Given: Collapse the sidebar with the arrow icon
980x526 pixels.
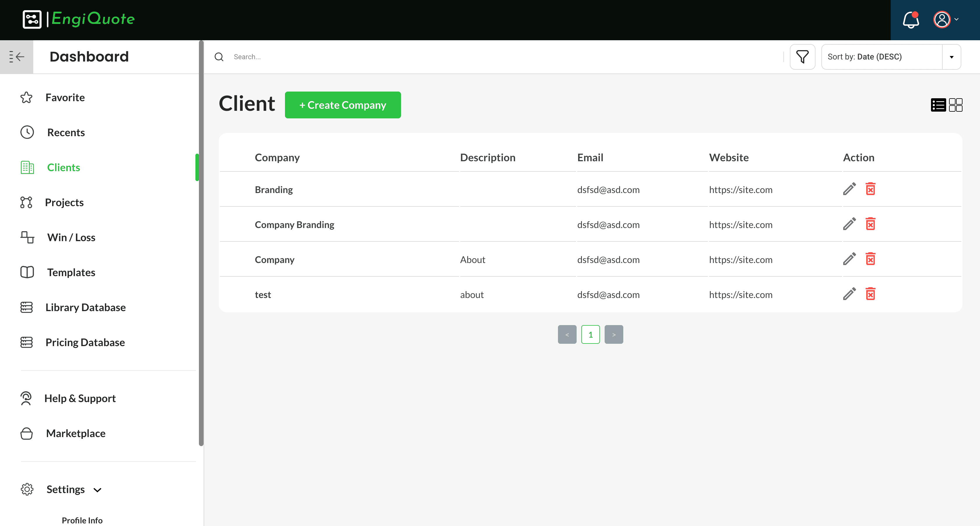Looking at the screenshot, I should [16, 57].
